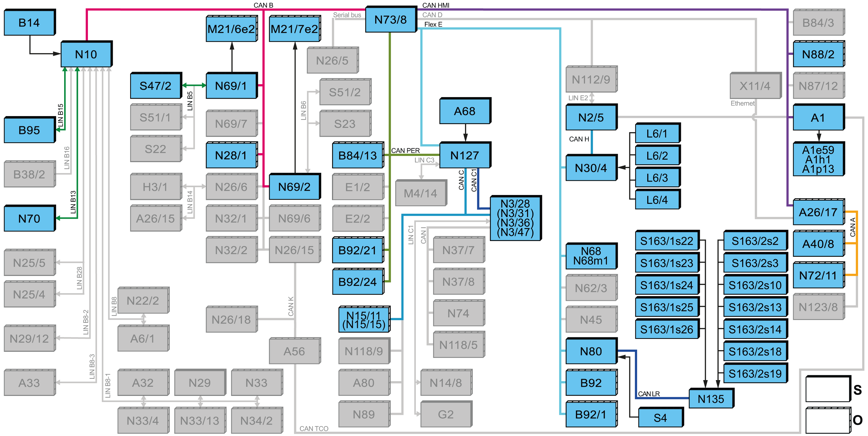Select the greyed-out X11/4 block

pyautogui.click(x=755, y=86)
